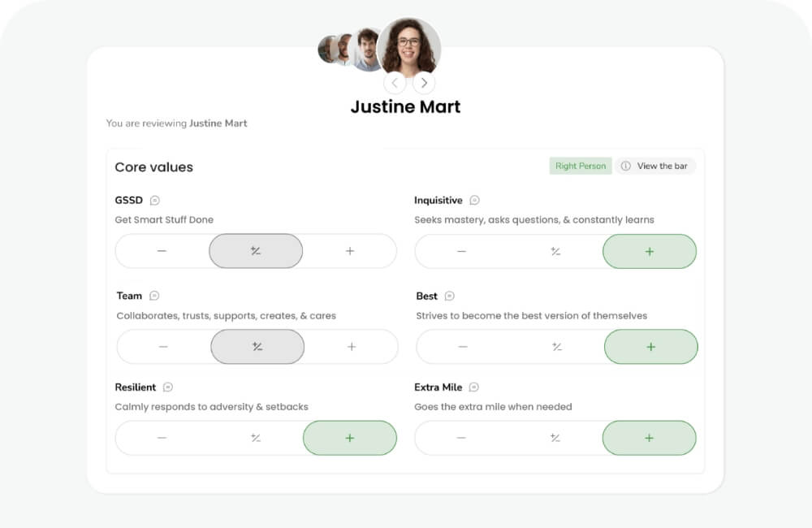Select the minus rating for GSSD
The image size is (812, 528).
coord(161,251)
